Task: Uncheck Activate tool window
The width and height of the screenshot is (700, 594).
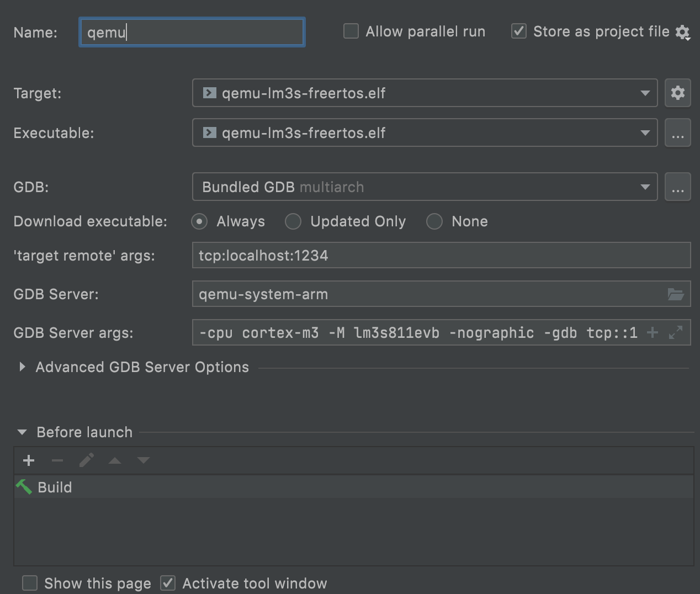Action: (168, 583)
